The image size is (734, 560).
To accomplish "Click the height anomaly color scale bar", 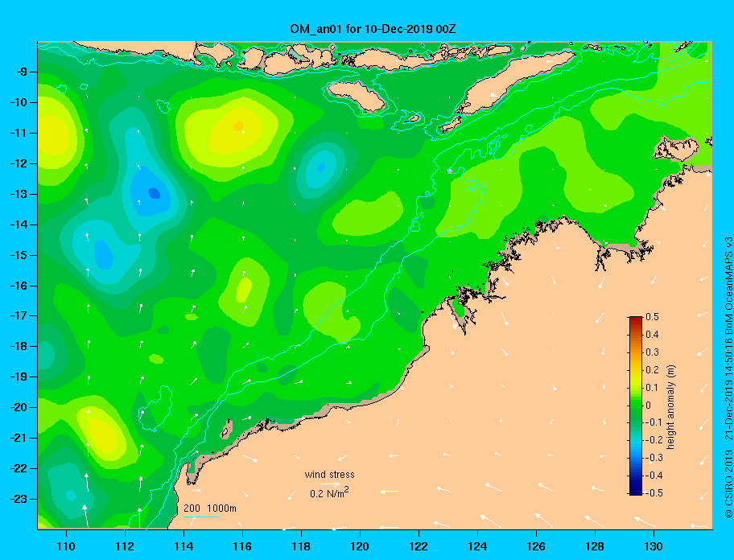I will (636, 406).
